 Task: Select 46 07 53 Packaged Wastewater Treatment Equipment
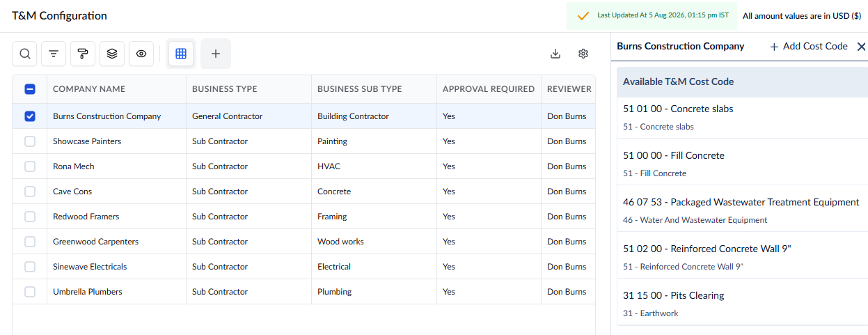click(742, 209)
